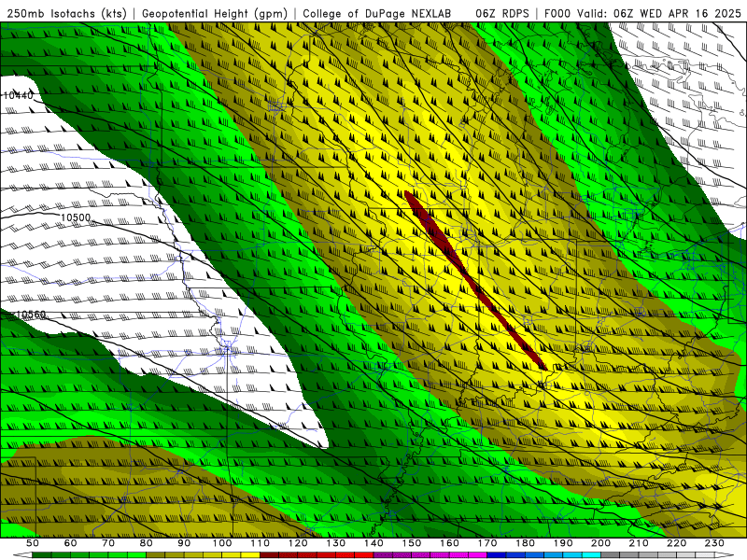Click the 210 value on the color scale
This screenshot has width=747, height=560.
(640, 543)
